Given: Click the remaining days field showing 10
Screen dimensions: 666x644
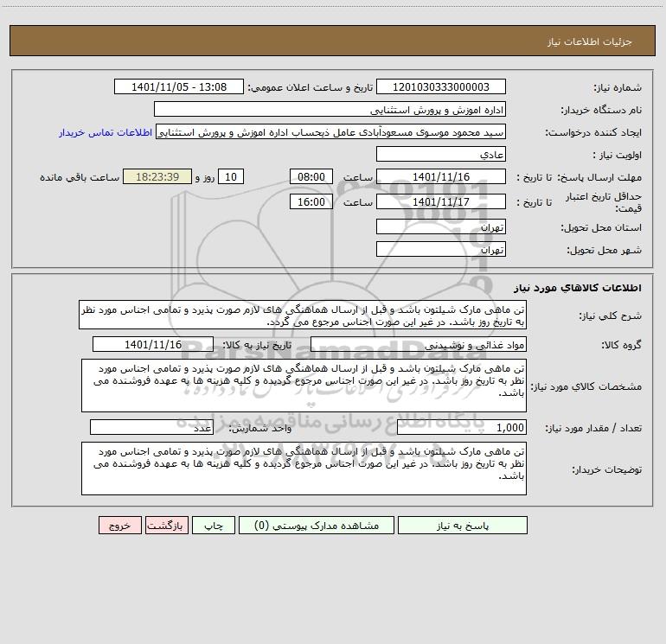Looking at the screenshot, I should [231, 176].
